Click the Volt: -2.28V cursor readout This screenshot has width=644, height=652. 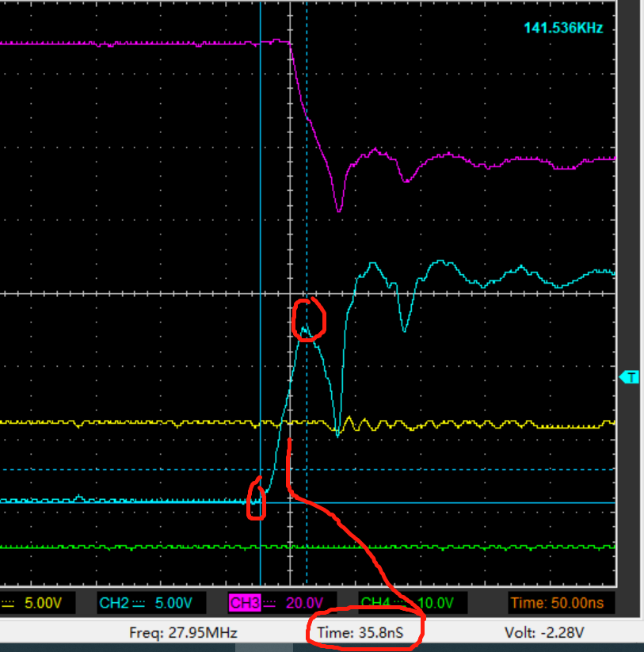pyautogui.click(x=544, y=632)
